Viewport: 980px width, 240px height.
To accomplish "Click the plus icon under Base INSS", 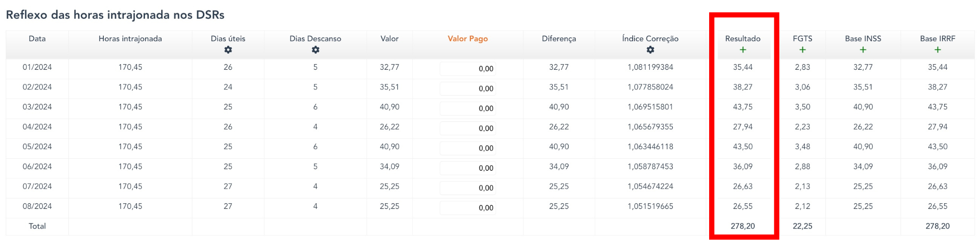I will pos(863,50).
